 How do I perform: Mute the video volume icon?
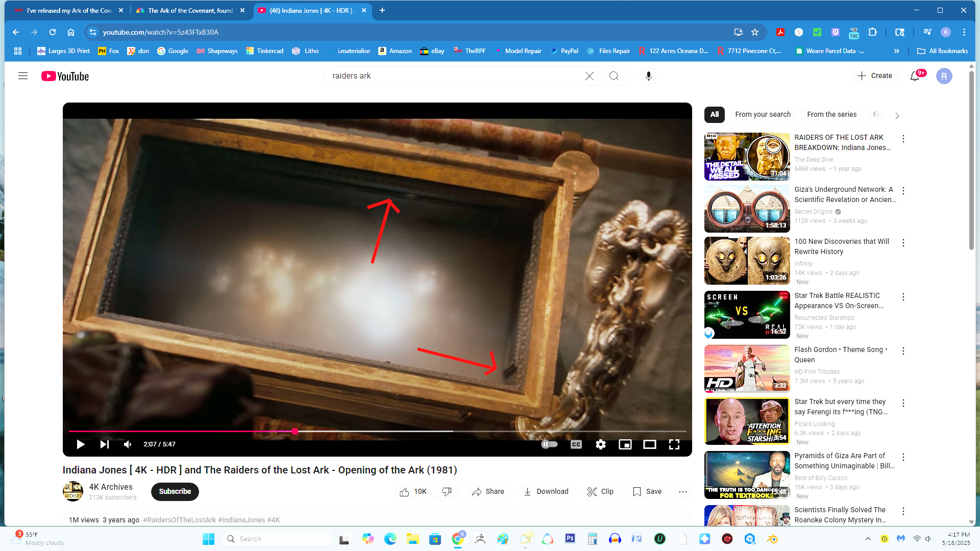click(x=128, y=444)
